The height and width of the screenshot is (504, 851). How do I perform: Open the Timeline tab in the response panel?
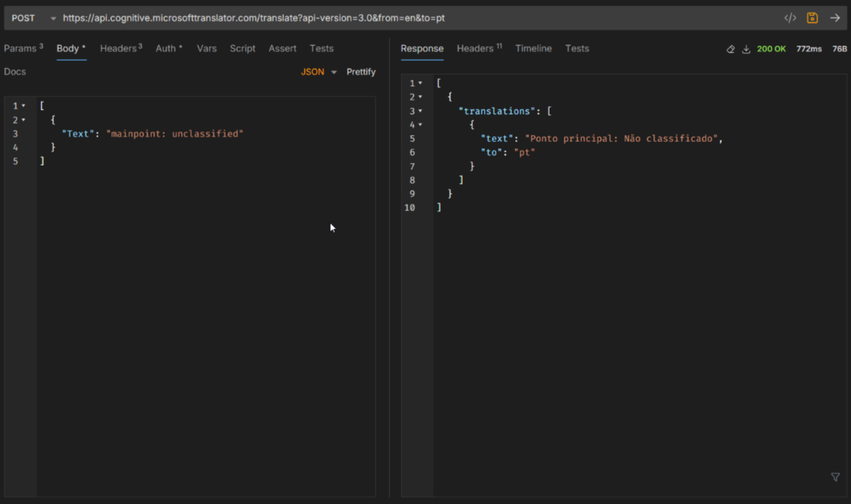click(x=534, y=48)
